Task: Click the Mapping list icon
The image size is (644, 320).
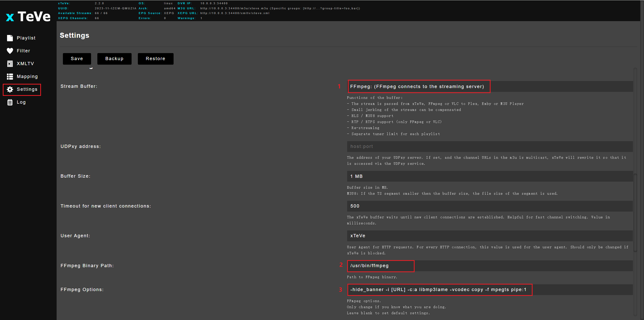Action: click(x=10, y=76)
